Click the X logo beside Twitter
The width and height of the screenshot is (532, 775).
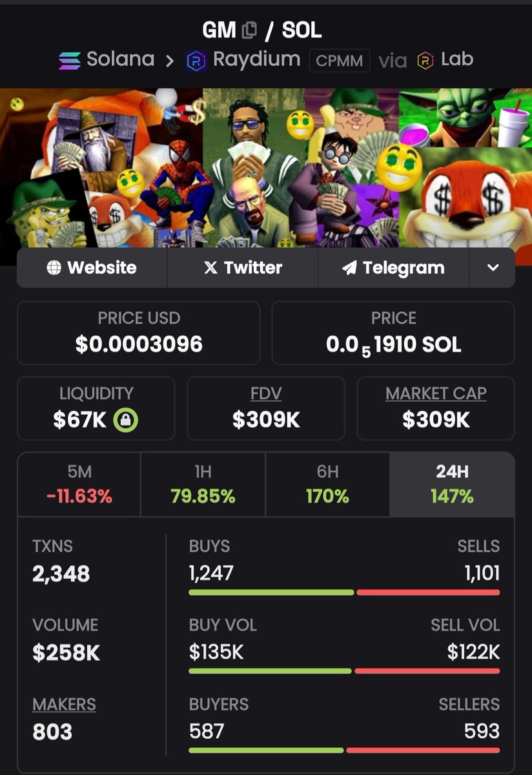click(x=210, y=268)
